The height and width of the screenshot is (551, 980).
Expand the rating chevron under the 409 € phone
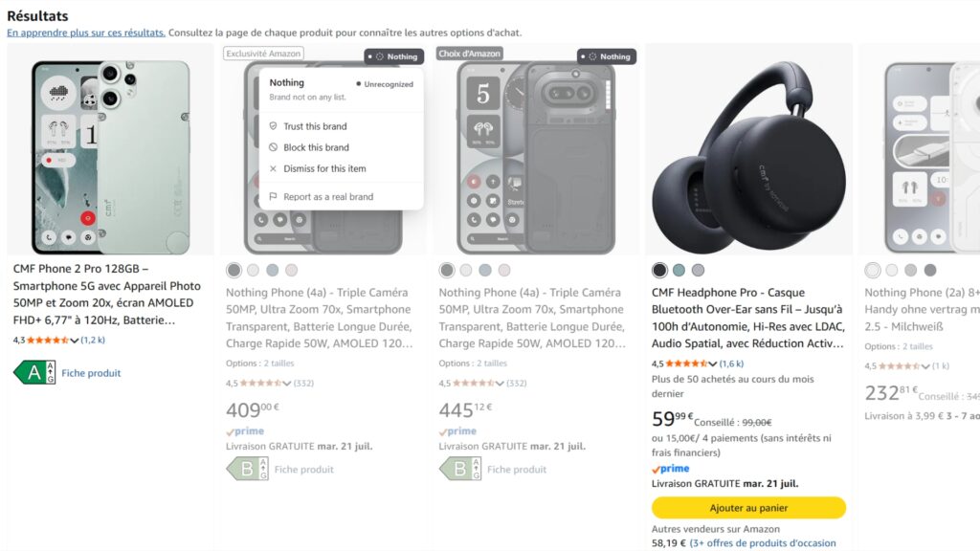(287, 383)
